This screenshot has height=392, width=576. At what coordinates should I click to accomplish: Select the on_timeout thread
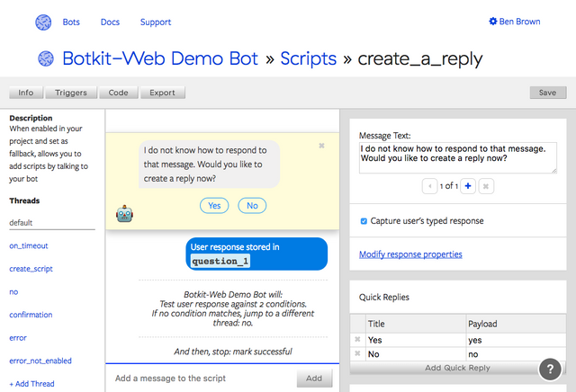[x=29, y=246]
